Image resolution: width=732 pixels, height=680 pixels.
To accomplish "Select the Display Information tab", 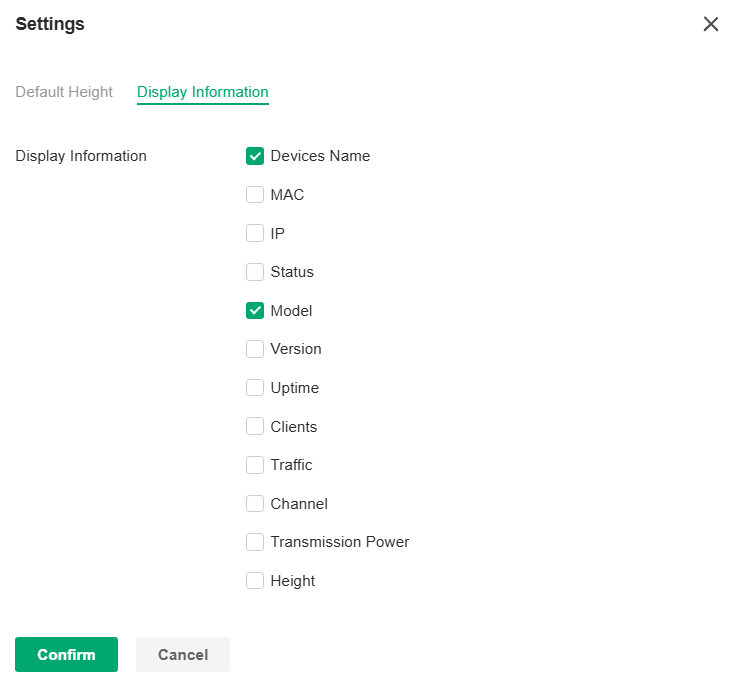I will click(203, 92).
